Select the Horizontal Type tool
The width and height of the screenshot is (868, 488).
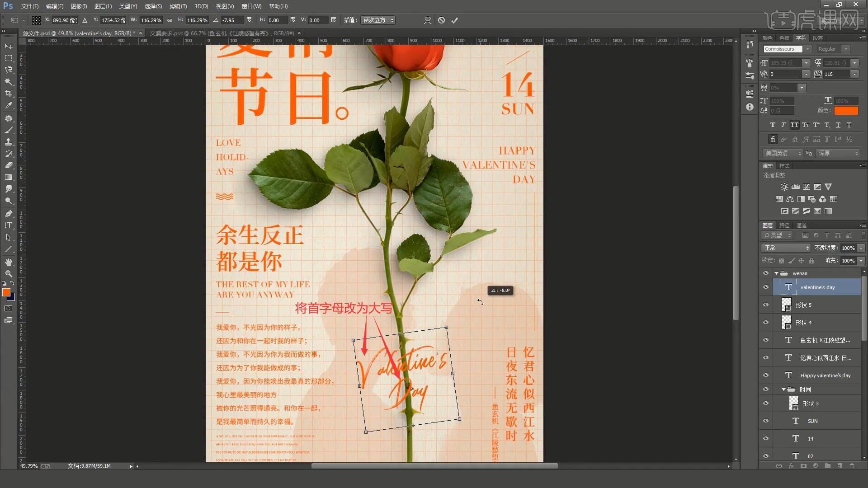[9, 225]
